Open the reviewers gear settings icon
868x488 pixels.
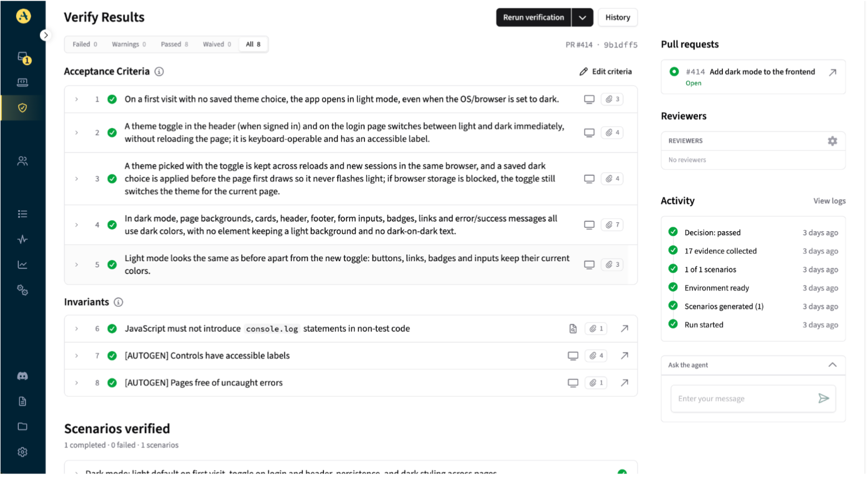click(x=832, y=141)
